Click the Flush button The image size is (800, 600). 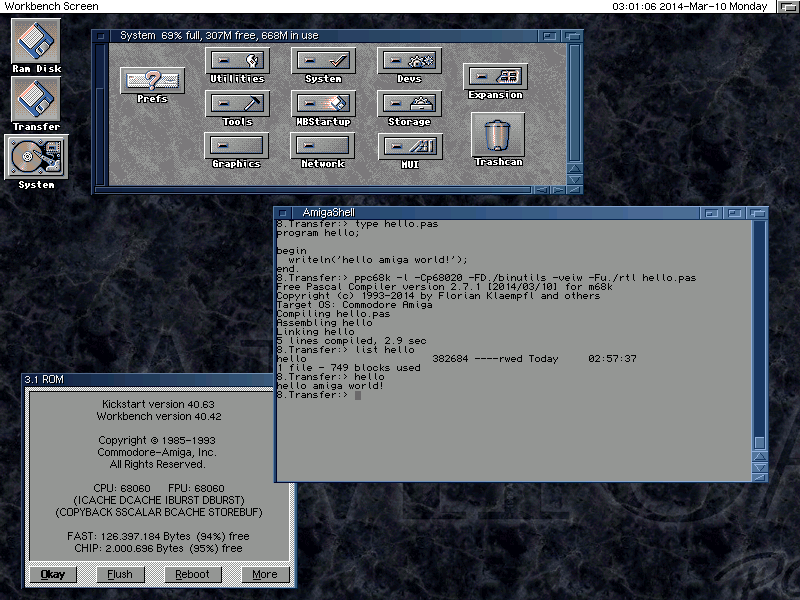[x=120, y=574]
